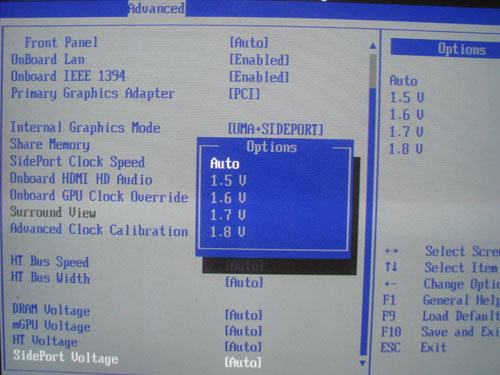Image resolution: width=500 pixels, height=375 pixels.
Task: Open DRAM Voltage [Auto] value
Action: pyautogui.click(x=244, y=315)
